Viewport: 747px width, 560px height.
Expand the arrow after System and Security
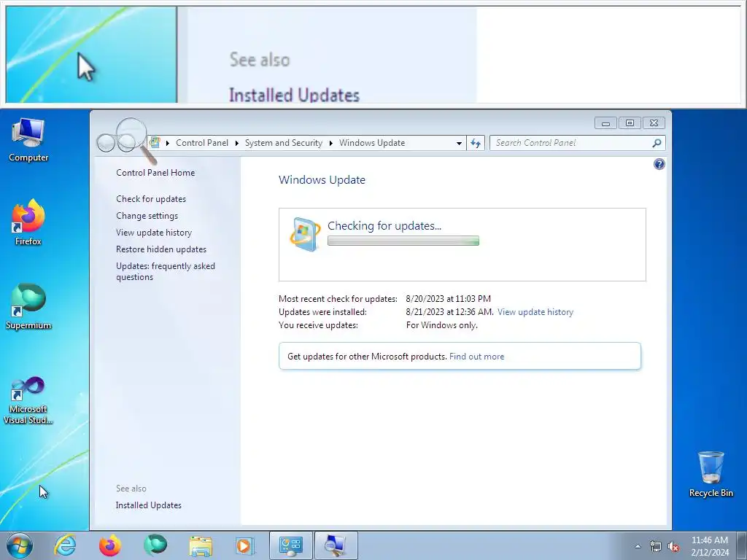click(330, 143)
